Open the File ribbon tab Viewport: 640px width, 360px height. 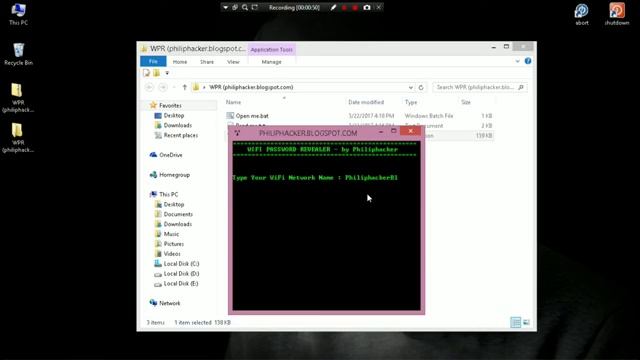click(153, 61)
